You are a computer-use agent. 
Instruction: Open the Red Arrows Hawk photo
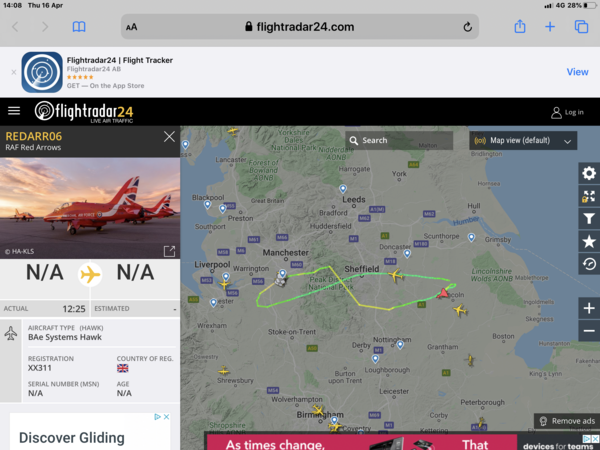tap(90, 208)
